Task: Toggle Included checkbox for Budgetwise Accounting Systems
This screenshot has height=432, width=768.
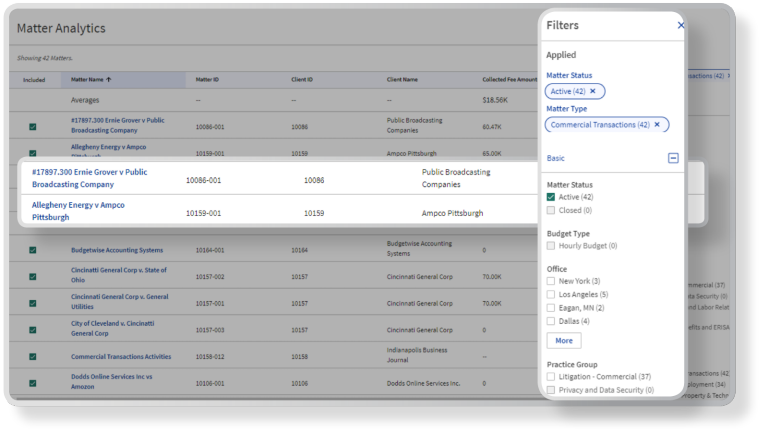Action: pyautogui.click(x=32, y=250)
